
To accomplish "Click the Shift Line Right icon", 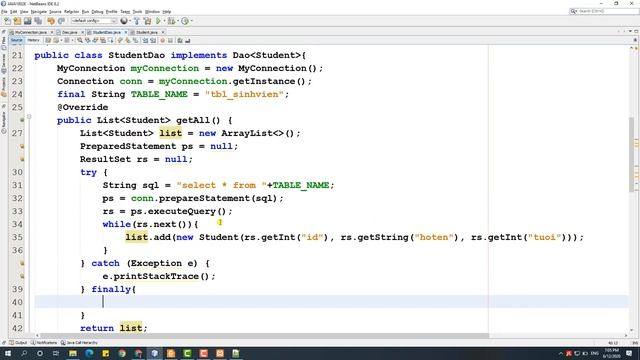I will (153, 40).
